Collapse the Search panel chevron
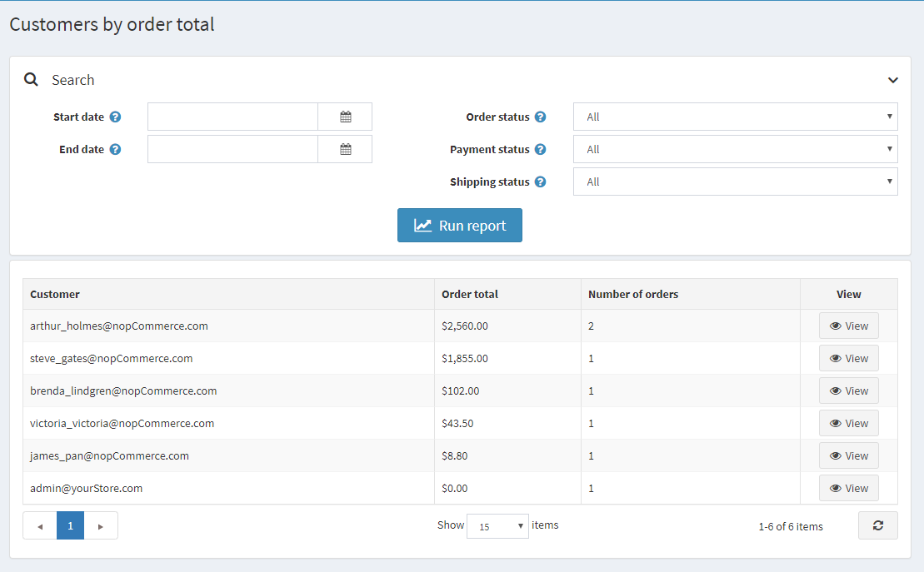The width and height of the screenshot is (924, 572). pos(892,81)
